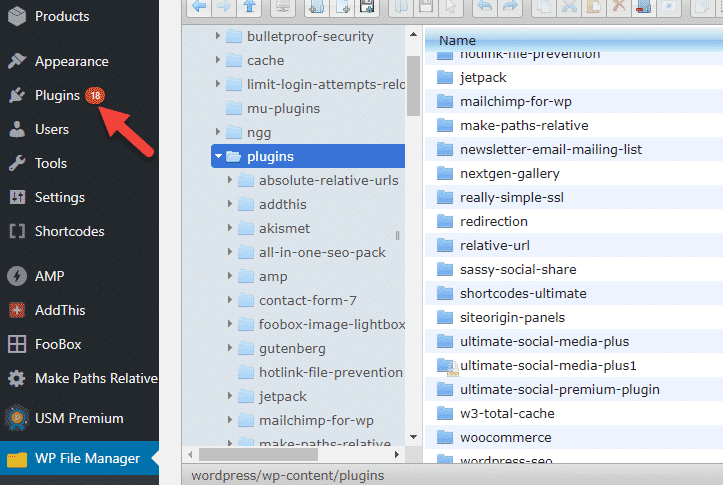The height and width of the screenshot is (485, 723).
Task: Create a new file via toolbar icon
Action: click(x=342, y=6)
